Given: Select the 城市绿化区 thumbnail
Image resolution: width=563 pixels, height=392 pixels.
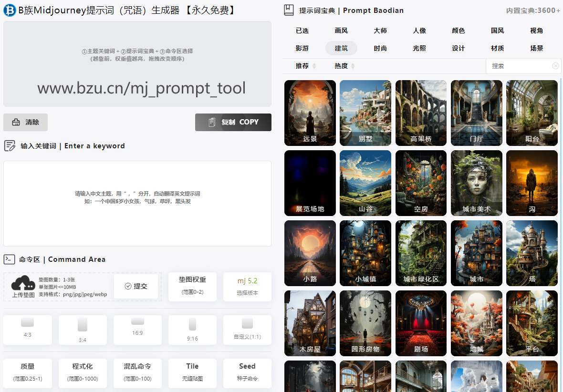Looking at the screenshot, I should coord(421,253).
